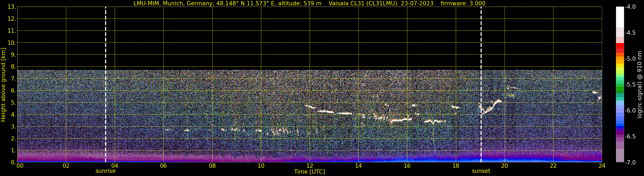Click the 'sunrise' label below the axis
644x176 pixels.
pyautogui.click(x=106, y=171)
